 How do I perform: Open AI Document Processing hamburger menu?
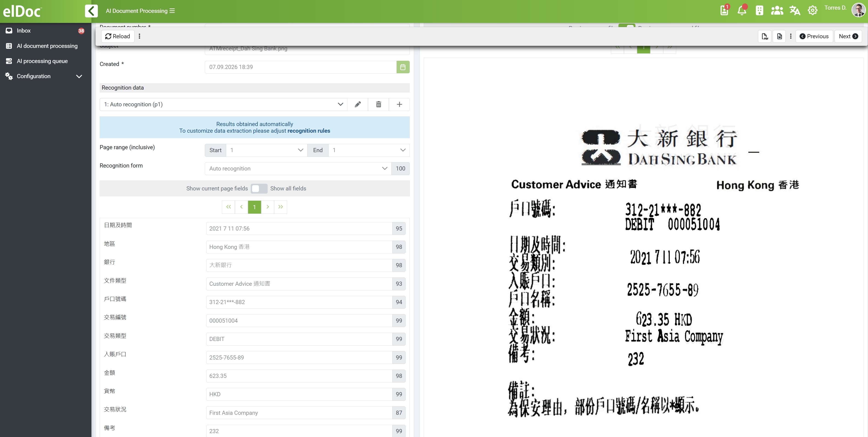pos(172,11)
